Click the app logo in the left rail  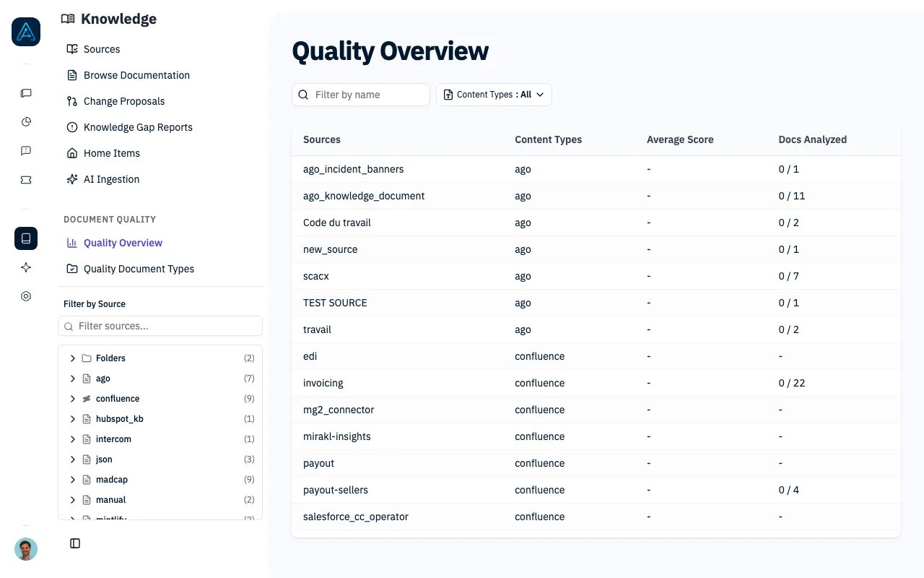tap(26, 32)
